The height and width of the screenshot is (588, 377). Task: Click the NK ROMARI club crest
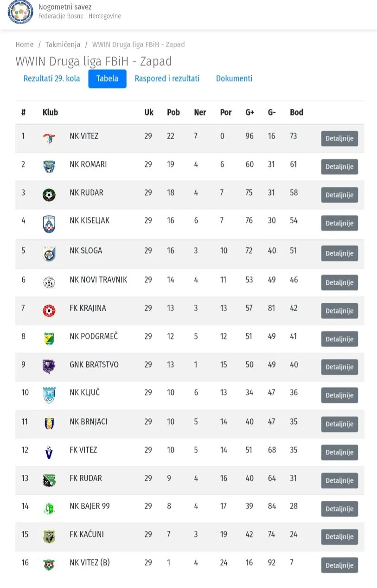point(49,166)
